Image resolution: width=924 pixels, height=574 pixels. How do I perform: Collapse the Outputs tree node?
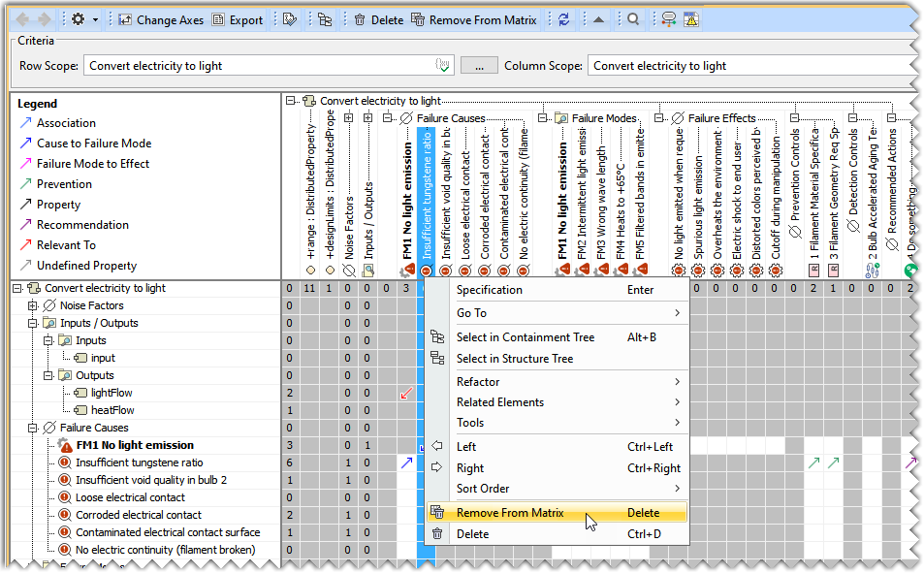click(48, 375)
